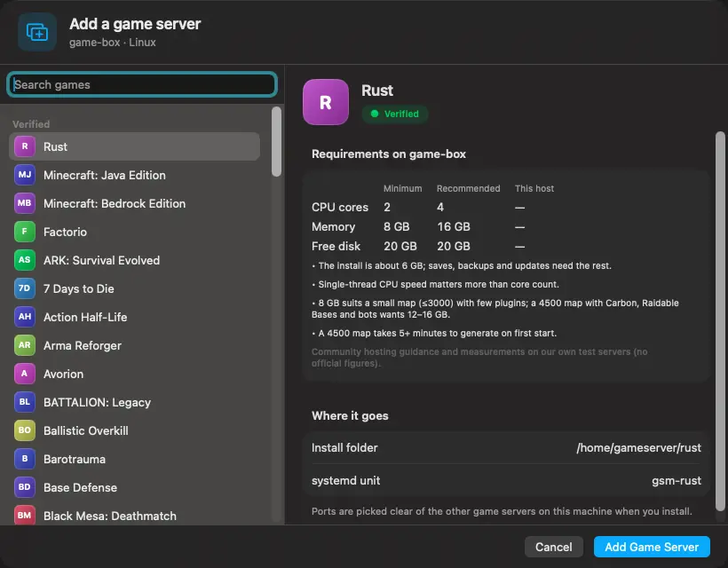Click the Verified section header in the list
This screenshot has width=728, height=568.
click(x=31, y=124)
